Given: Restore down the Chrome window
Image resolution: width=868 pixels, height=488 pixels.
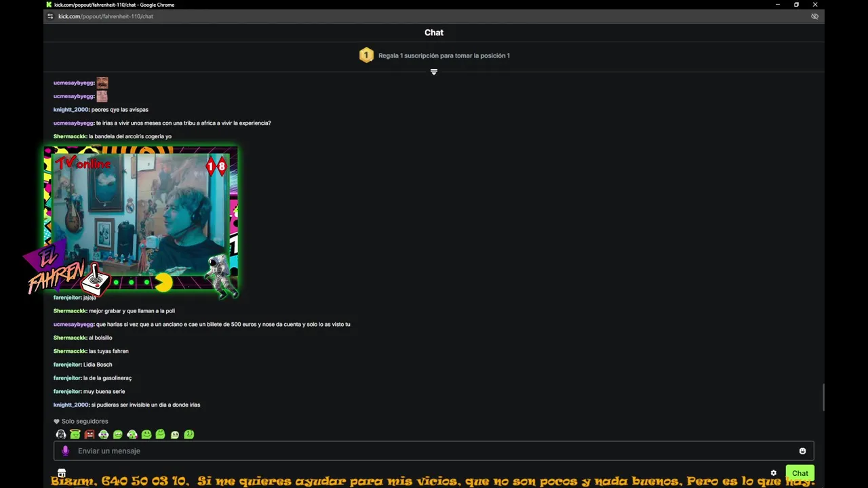Looking at the screenshot, I should click(796, 5).
